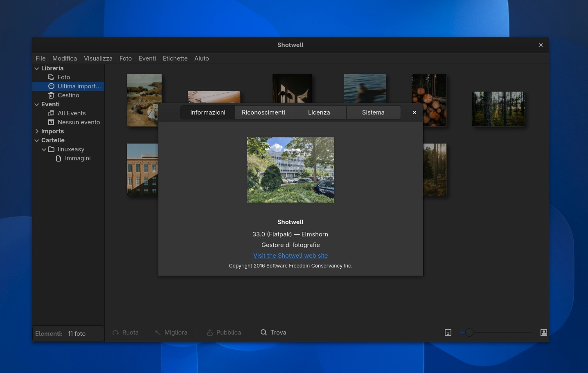This screenshot has width=588, height=373.
Task: Collapse the Libreria section
Action: tap(37, 68)
